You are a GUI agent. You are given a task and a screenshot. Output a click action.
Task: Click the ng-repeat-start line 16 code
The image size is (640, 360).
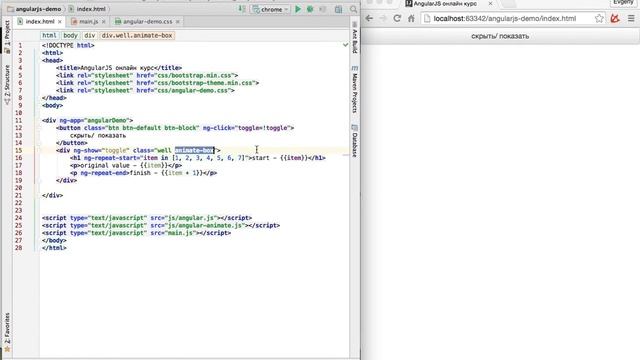click(198, 158)
